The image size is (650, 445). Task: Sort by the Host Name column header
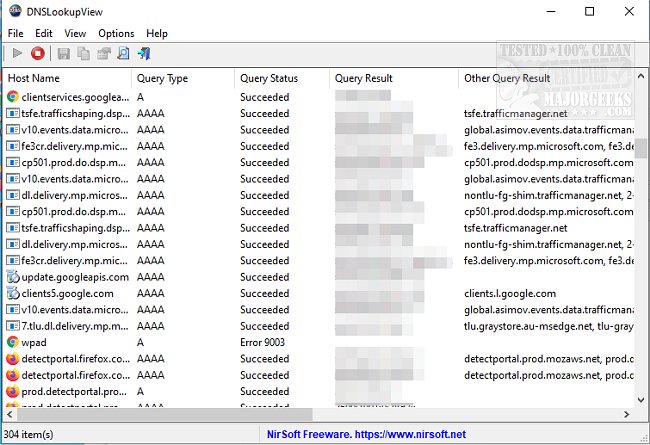pos(67,78)
